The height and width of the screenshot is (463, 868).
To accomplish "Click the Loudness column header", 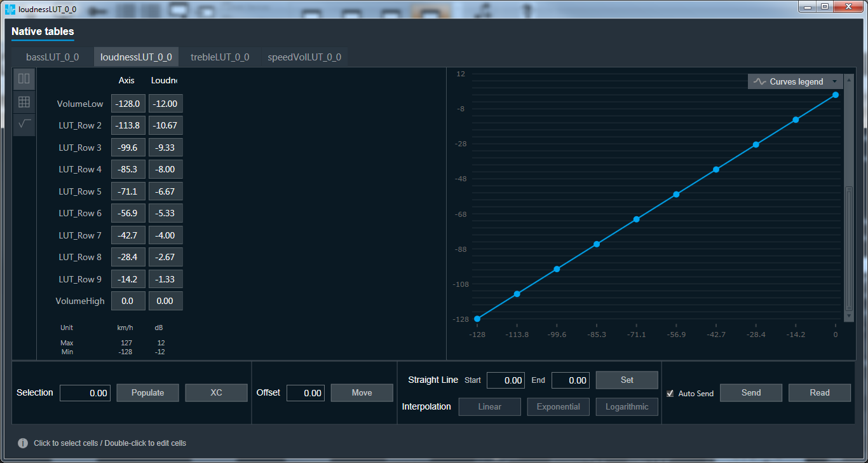I will coord(164,80).
